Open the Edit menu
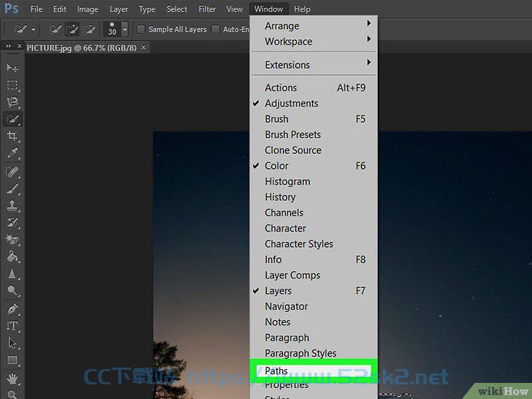 pos(59,9)
